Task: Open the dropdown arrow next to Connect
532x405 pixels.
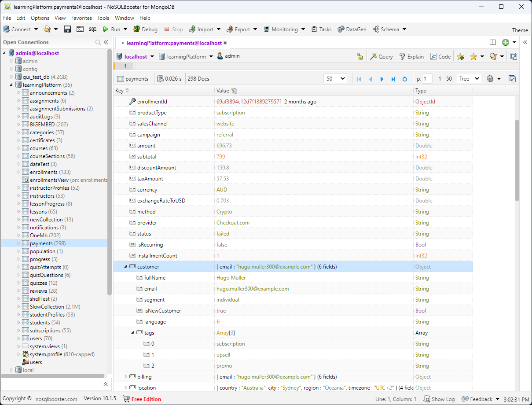Action: [35, 29]
